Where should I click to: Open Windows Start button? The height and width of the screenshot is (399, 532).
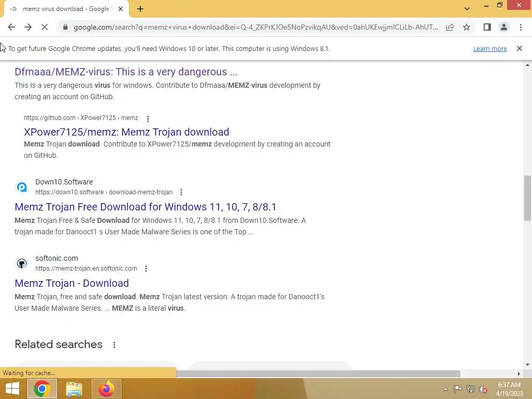tap(12, 389)
